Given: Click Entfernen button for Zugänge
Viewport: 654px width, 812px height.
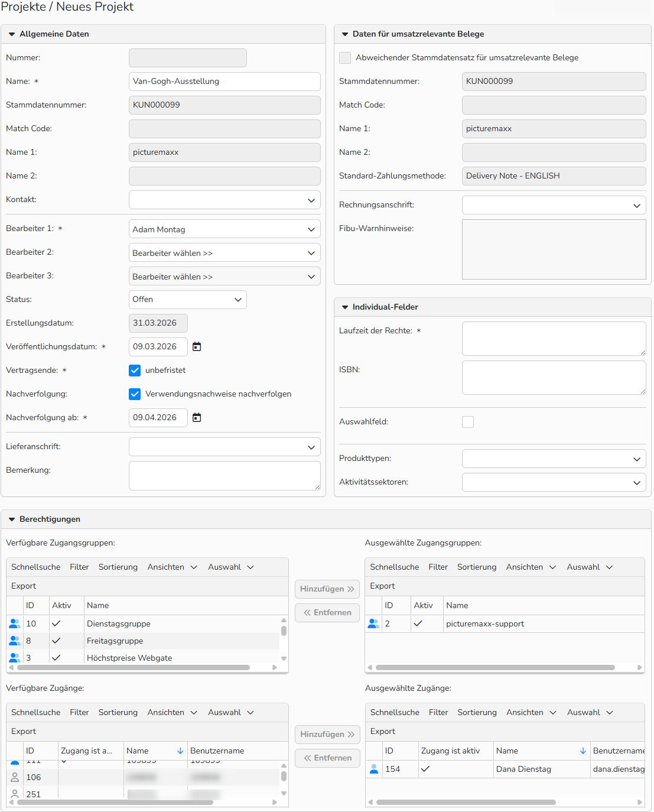Looking at the screenshot, I should point(327,758).
